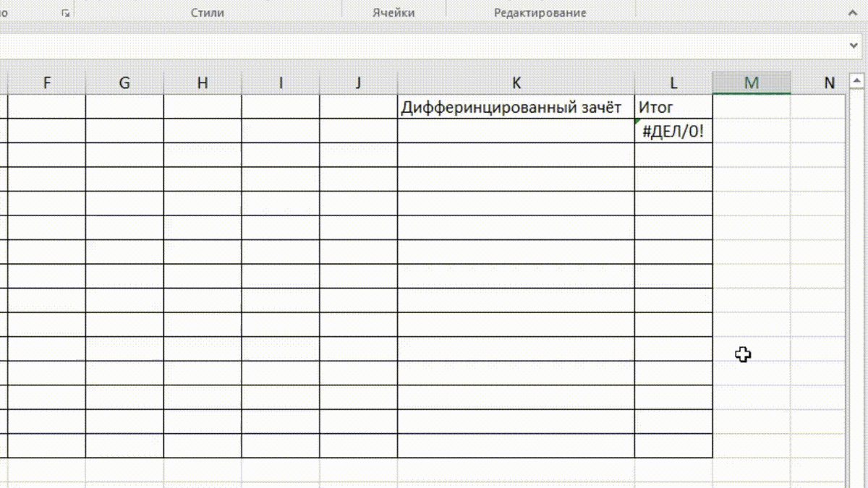The height and width of the screenshot is (488, 868).
Task: Click the vertical scrollbar up arrow
Action: (x=856, y=80)
